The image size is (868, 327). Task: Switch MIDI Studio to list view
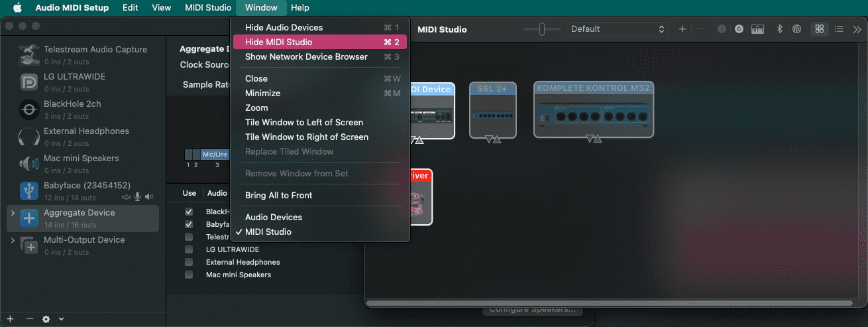[x=840, y=29]
